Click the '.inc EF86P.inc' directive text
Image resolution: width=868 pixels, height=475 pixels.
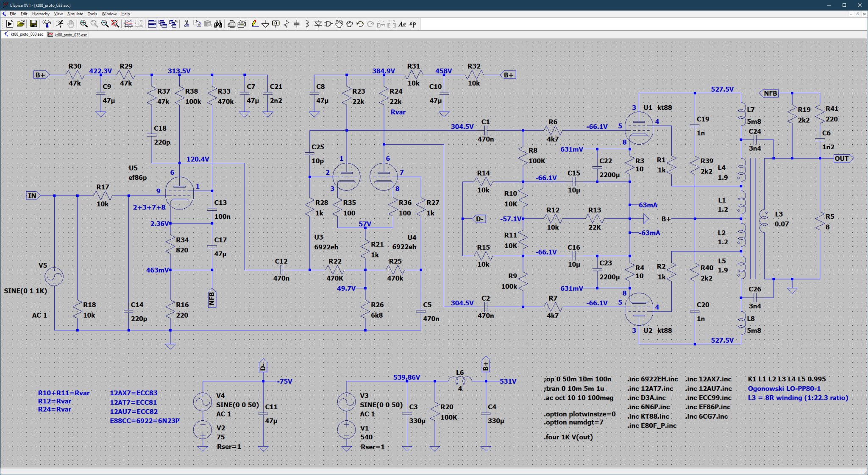(x=708, y=407)
